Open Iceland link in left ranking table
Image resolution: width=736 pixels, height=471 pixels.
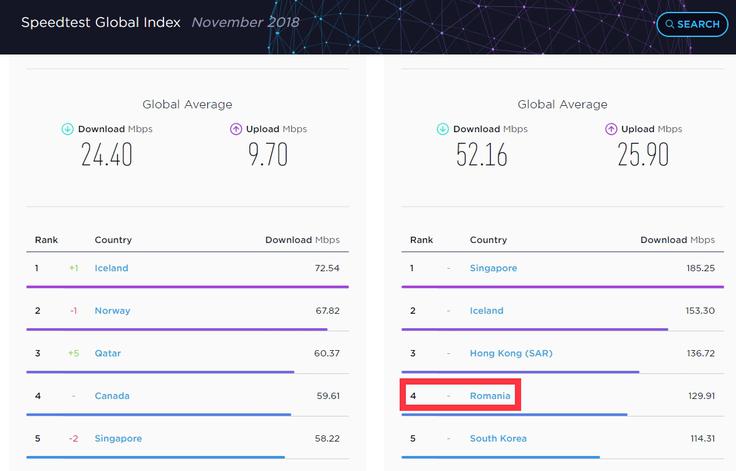click(111, 268)
